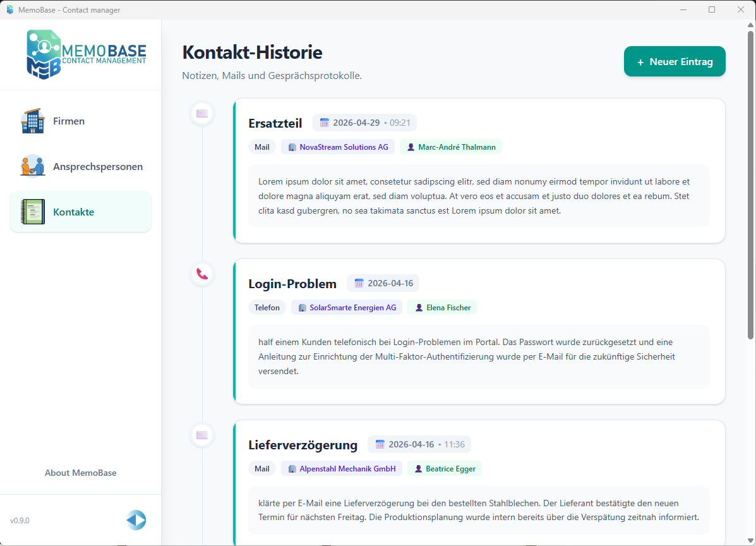
Task: Select the Kontakte menu item
Action: (80, 212)
